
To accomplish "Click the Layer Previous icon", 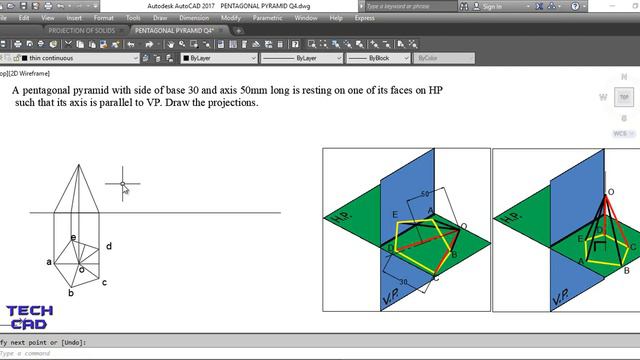I will tap(158, 58).
